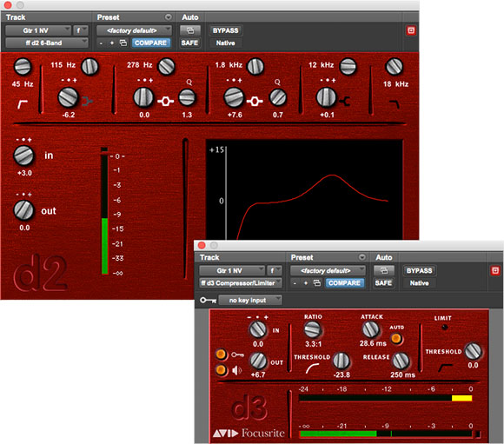
Task: Open d3 automation enable window icon
Action: 384,270
